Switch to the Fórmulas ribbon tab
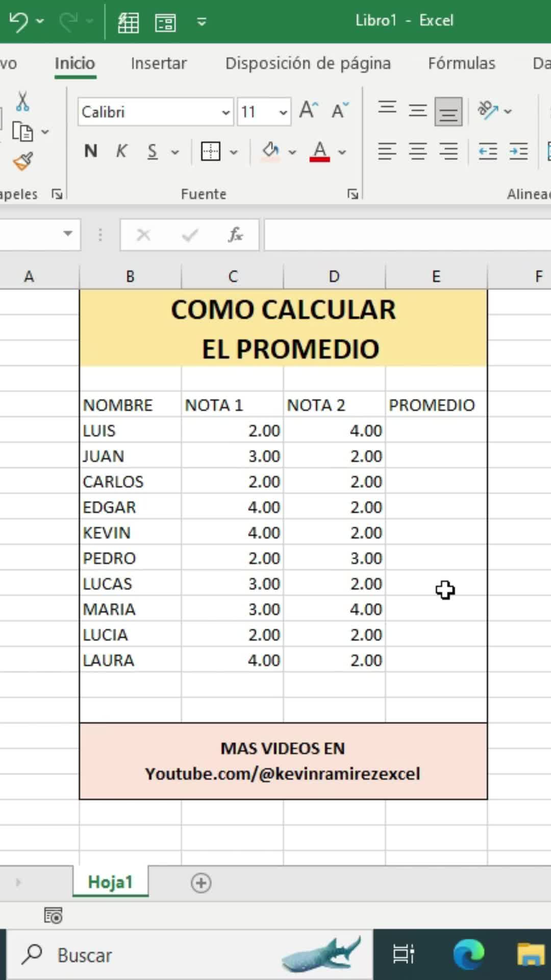The width and height of the screenshot is (551, 980). (461, 63)
